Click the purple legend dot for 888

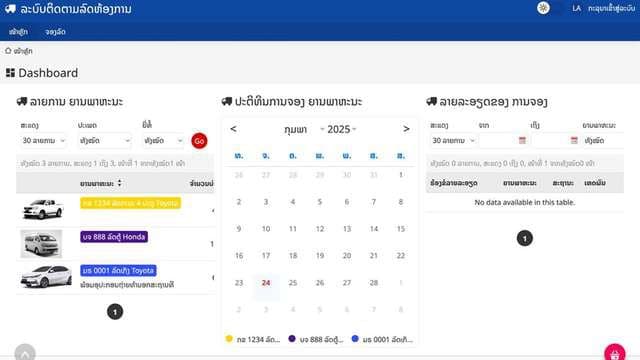click(x=292, y=338)
